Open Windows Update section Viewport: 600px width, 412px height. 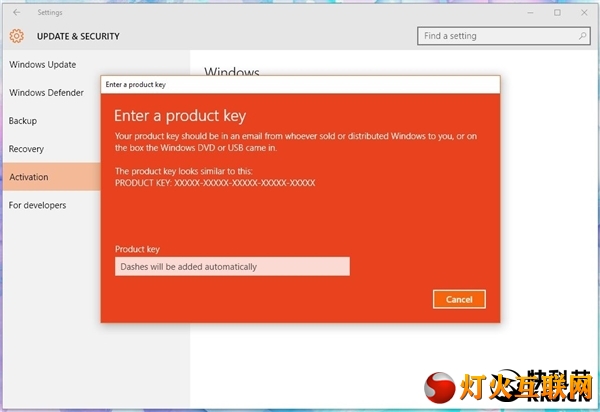tap(42, 65)
